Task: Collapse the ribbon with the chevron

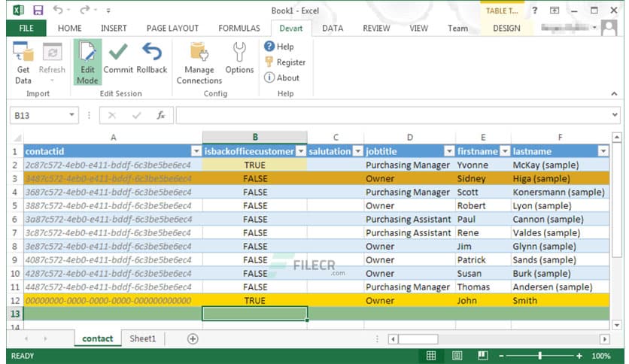Action: (x=614, y=93)
